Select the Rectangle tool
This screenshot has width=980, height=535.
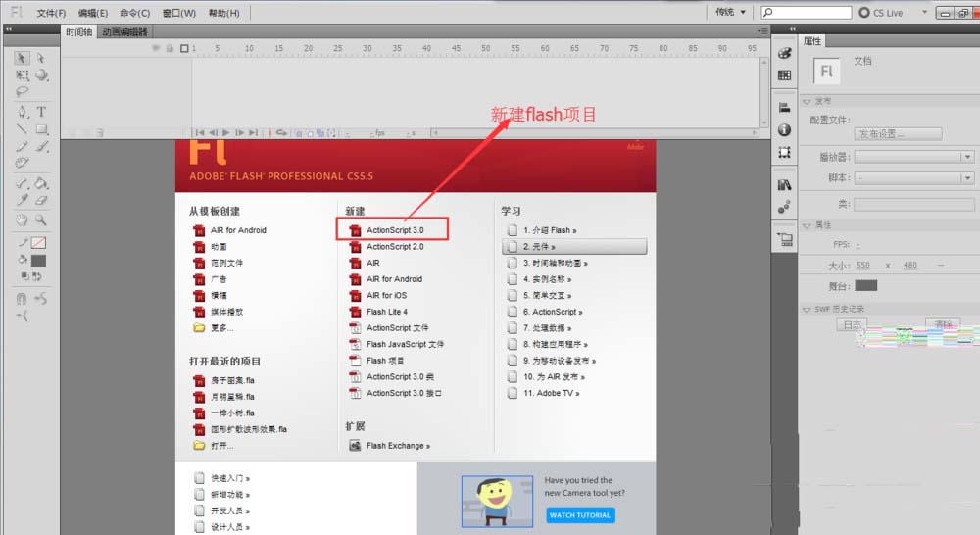[41, 129]
